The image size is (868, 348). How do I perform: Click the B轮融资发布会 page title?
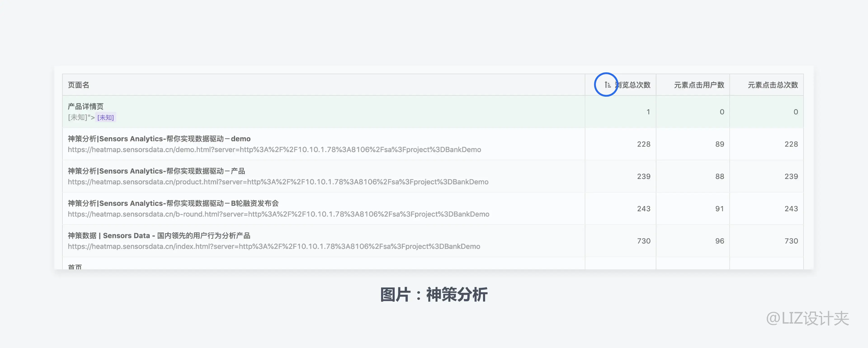(x=173, y=203)
